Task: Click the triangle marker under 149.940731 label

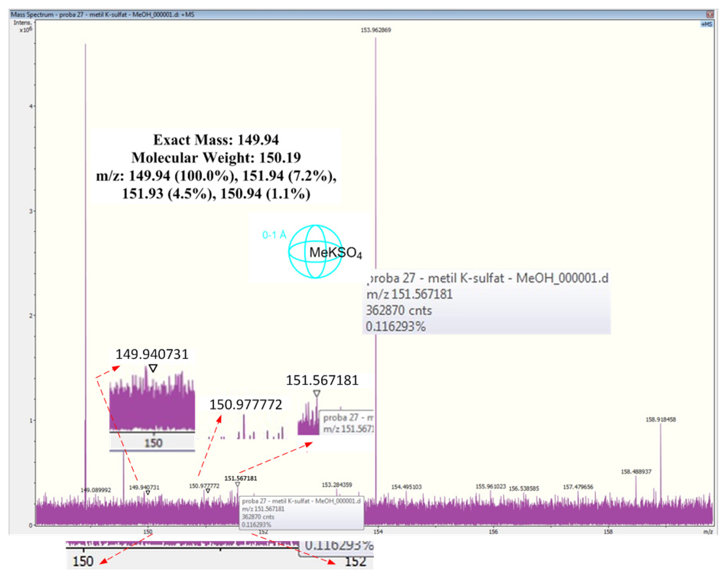Action: pyautogui.click(x=148, y=493)
